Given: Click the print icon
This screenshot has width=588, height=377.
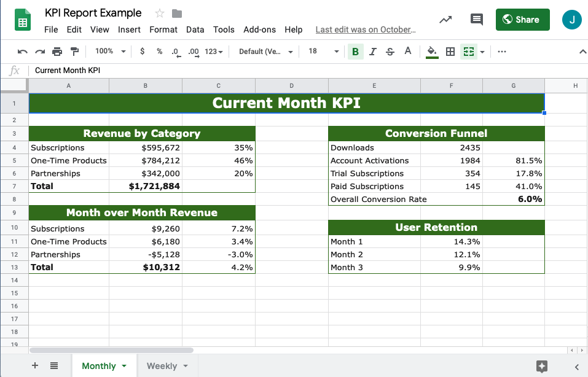Looking at the screenshot, I should (x=57, y=52).
